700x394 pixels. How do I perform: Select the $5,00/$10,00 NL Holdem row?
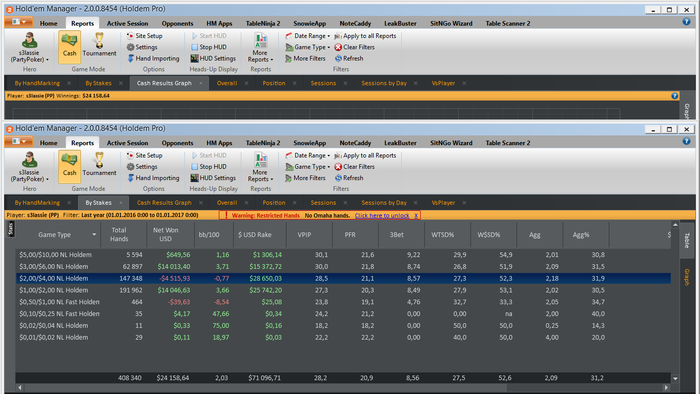[343, 255]
